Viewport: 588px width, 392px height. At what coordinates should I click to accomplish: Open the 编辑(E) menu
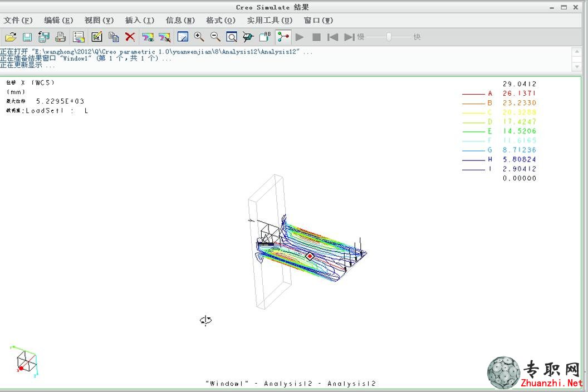point(58,20)
